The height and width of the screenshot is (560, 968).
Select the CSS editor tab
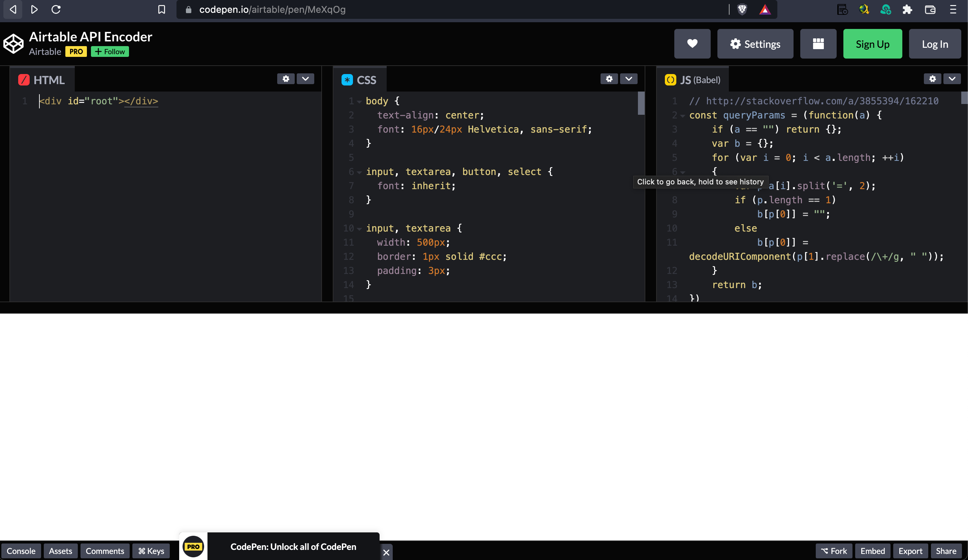click(x=359, y=79)
